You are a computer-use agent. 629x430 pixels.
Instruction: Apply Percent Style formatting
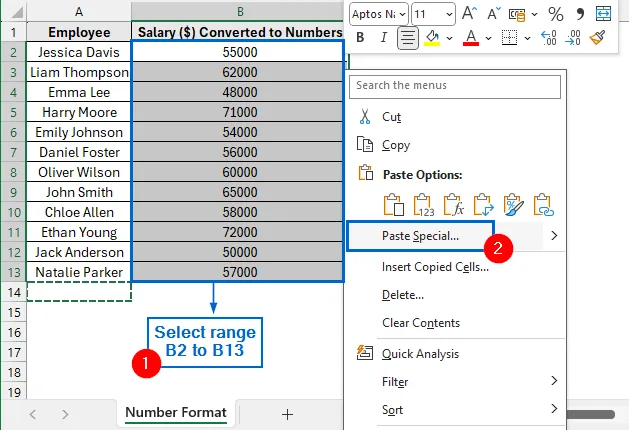tap(556, 14)
